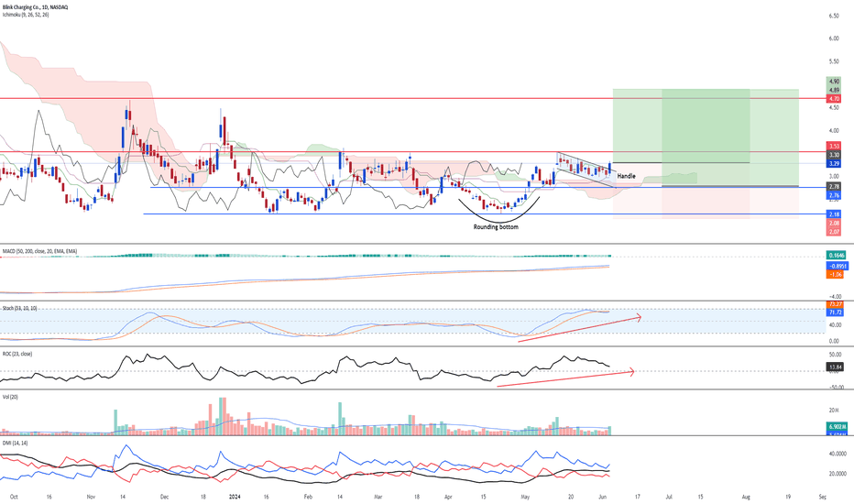Click the red 3.53 resistance price tag
The image size is (854, 504).
coord(834,146)
